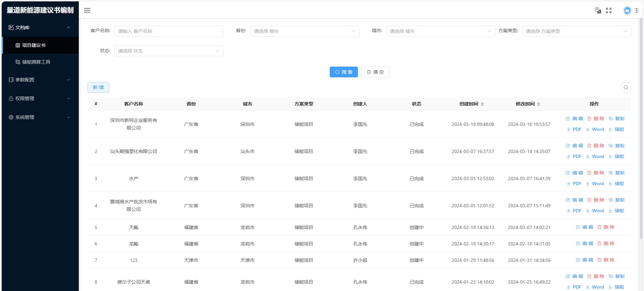Screen dimensions: 644x291
Task: Edit the 汕头顺强塑化有限公司 row
Action: (x=574, y=146)
